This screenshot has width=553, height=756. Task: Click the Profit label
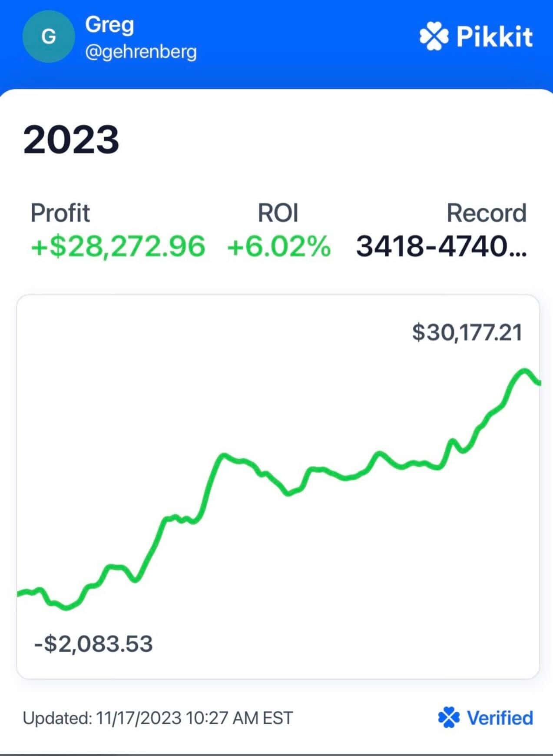coord(60,213)
